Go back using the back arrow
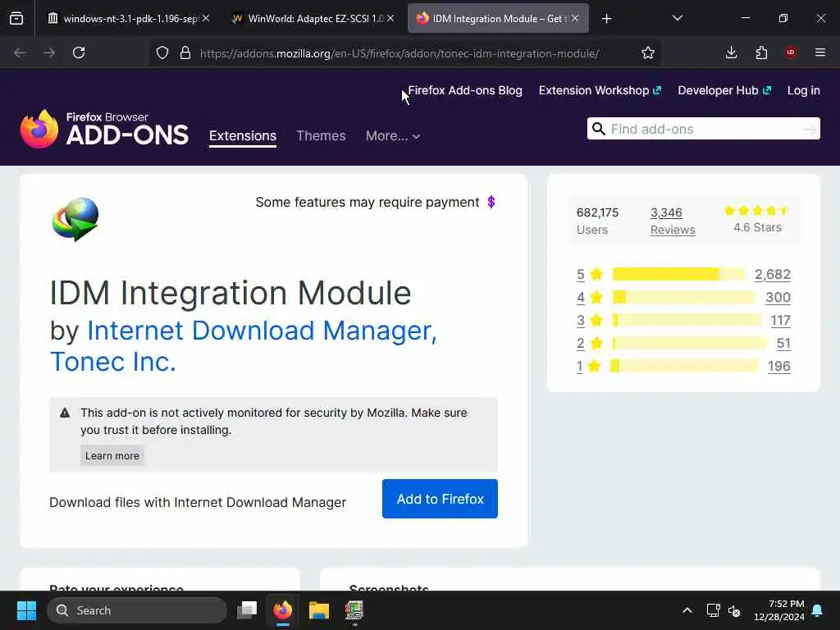Screen dimensions: 840x630 [x=20, y=52]
